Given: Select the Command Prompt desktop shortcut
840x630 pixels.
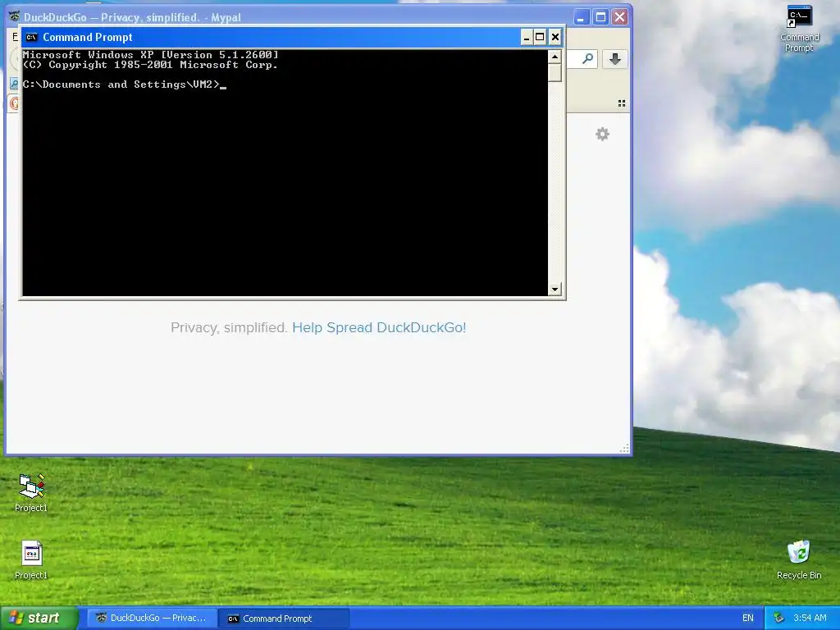Looking at the screenshot, I should (799, 29).
